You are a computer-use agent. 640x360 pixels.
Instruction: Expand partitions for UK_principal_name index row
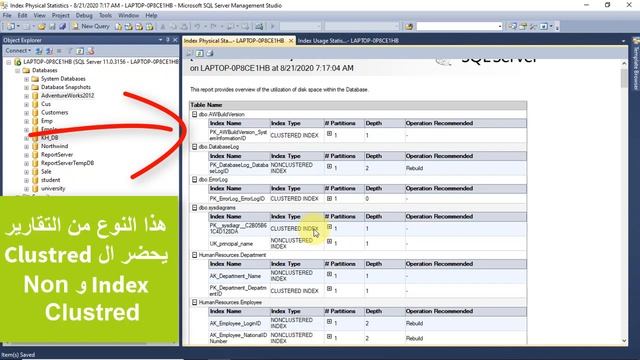tap(329, 242)
